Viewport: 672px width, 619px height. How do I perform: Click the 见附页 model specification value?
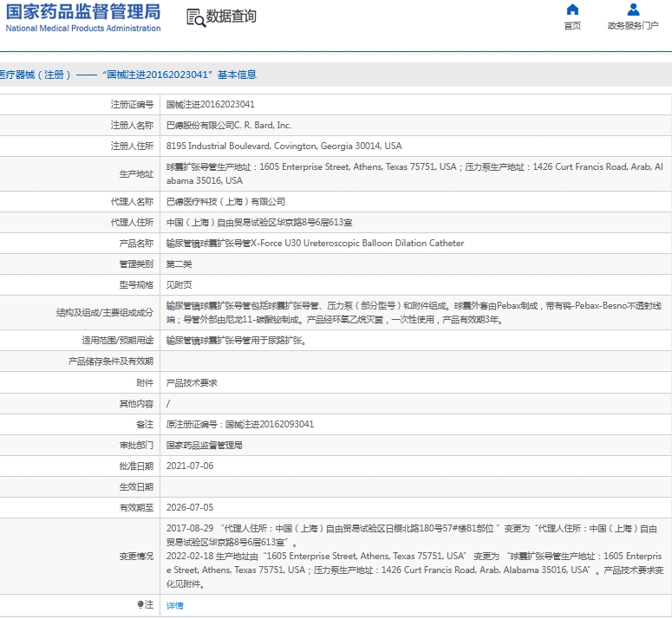(x=179, y=285)
